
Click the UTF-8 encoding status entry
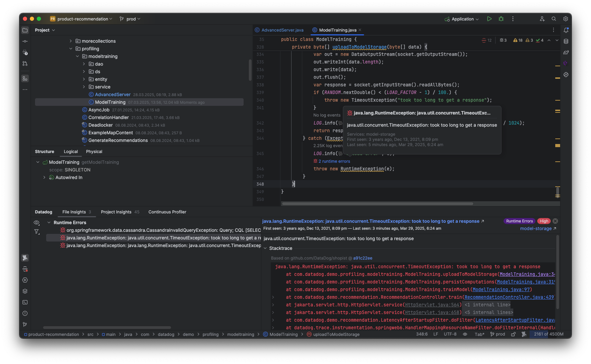[450, 334]
